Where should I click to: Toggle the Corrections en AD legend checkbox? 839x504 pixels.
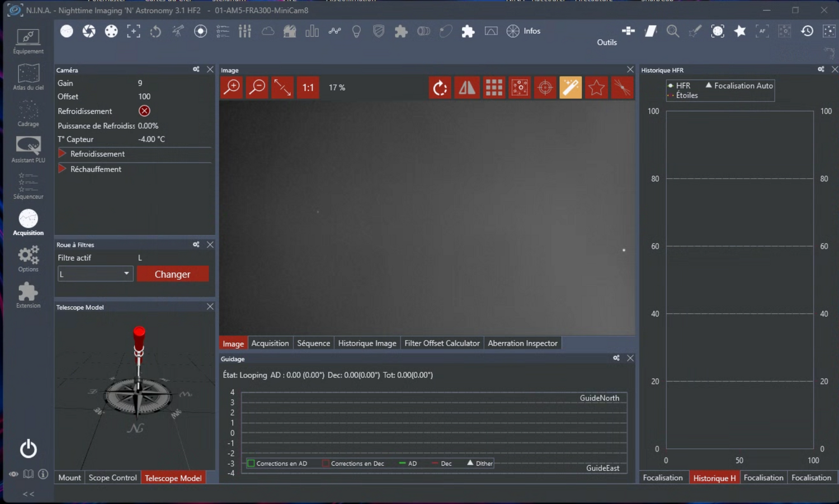(x=251, y=463)
